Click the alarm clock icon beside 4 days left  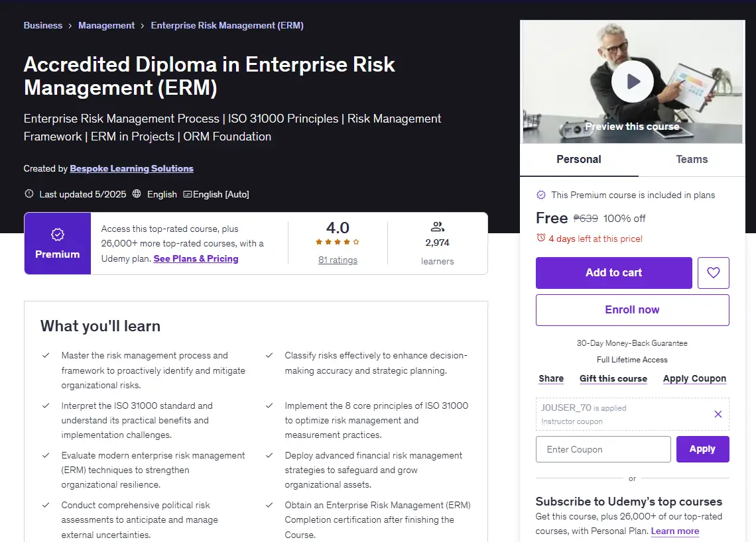[x=541, y=238]
